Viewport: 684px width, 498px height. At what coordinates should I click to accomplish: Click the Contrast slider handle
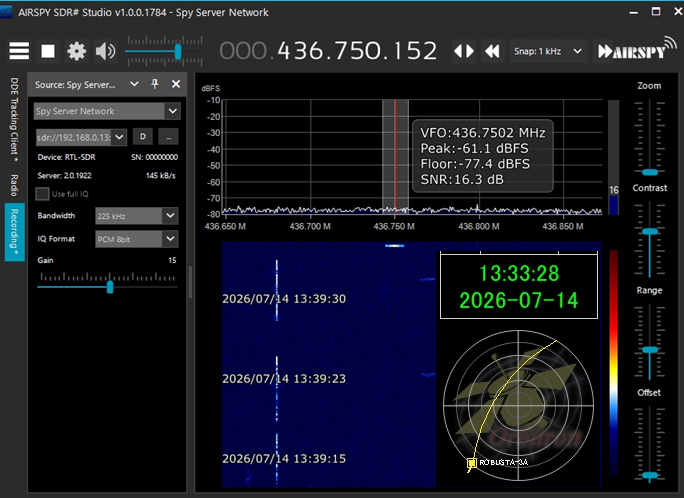(x=650, y=231)
